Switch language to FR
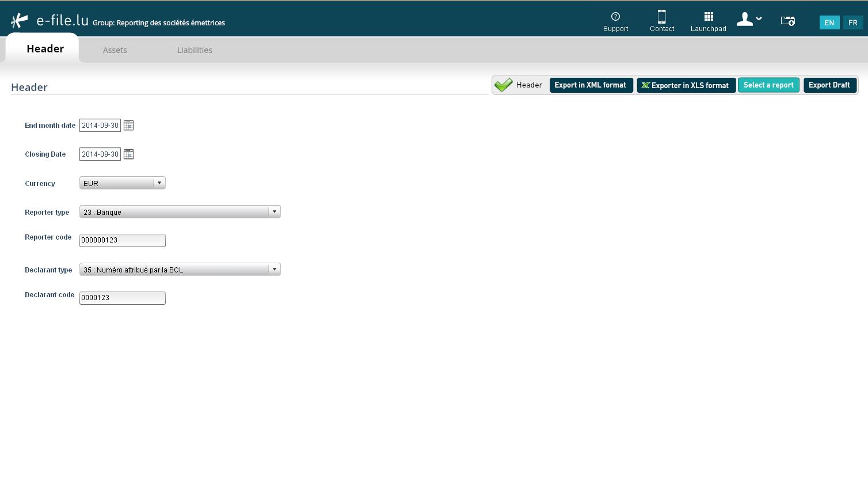 point(853,22)
